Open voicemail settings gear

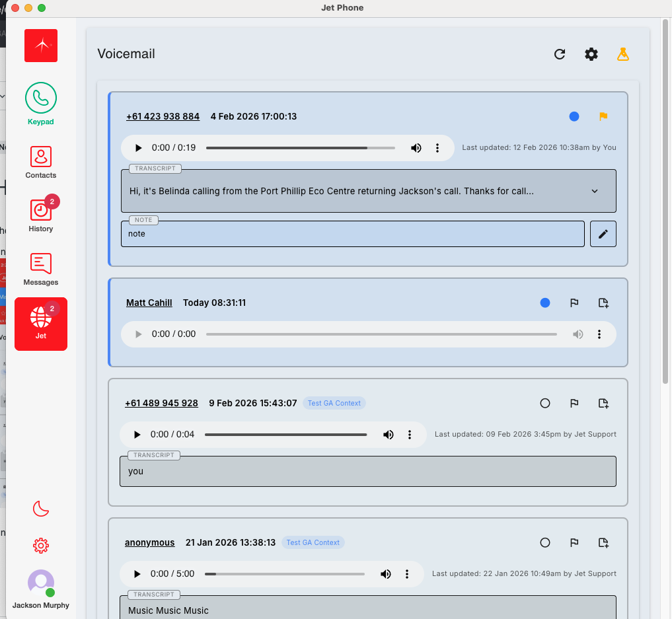pos(591,54)
